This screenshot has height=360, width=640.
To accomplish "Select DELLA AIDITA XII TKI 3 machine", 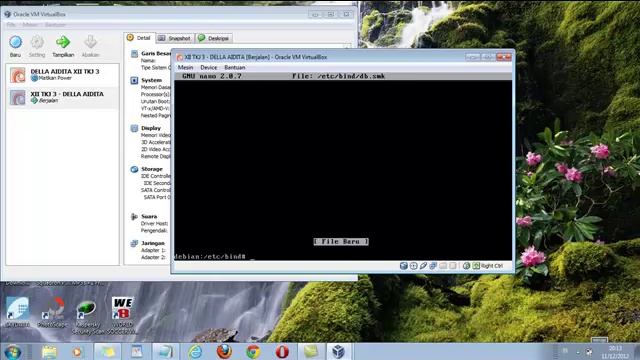I will tap(62, 74).
